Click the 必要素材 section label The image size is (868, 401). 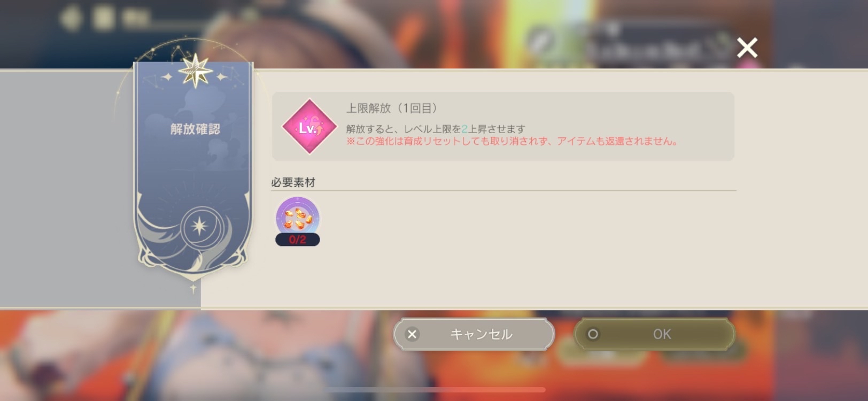pyautogui.click(x=293, y=182)
